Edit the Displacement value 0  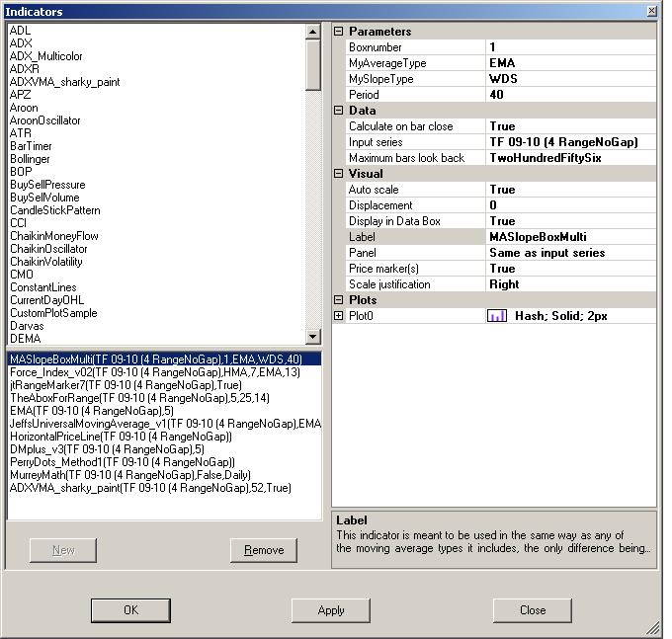pyautogui.click(x=570, y=205)
